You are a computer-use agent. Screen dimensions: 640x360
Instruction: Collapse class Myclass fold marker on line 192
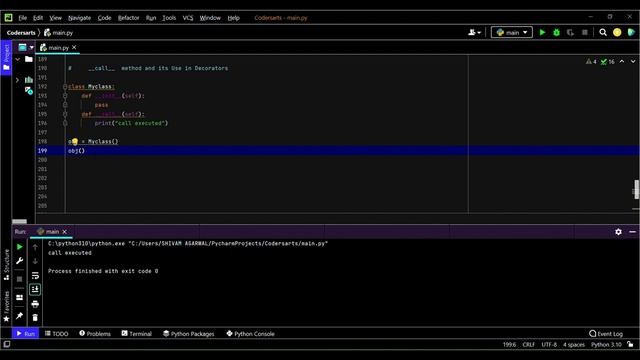65,87
